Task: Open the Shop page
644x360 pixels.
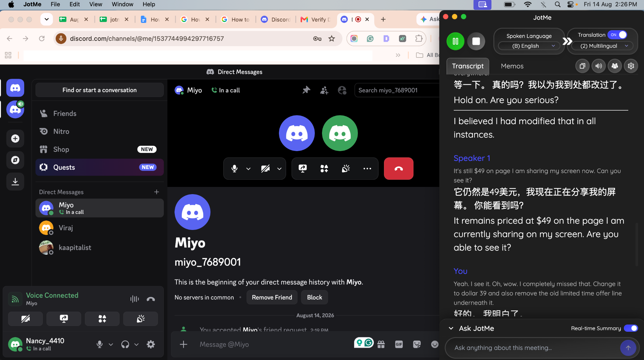Action: click(99, 149)
